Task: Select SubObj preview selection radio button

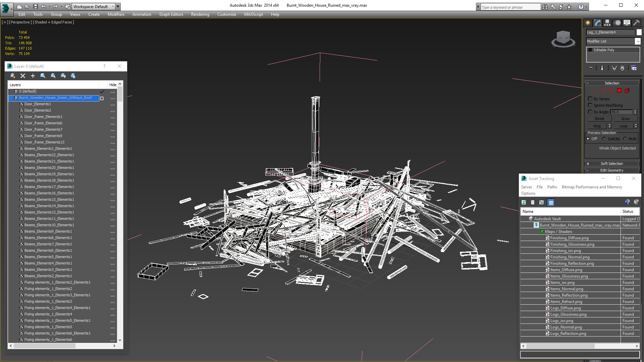Action: pos(604,139)
